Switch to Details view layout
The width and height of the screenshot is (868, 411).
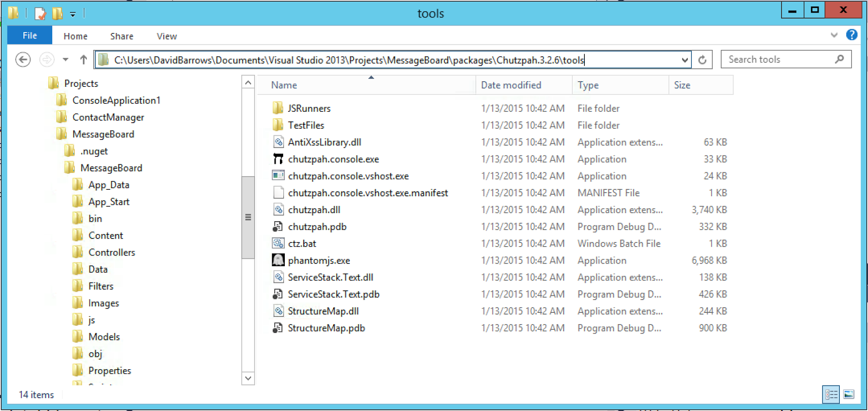pyautogui.click(x=831, y=394)
